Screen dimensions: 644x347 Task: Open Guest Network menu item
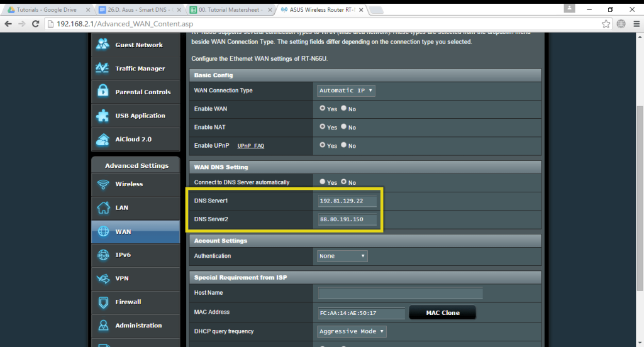point(136,45)
